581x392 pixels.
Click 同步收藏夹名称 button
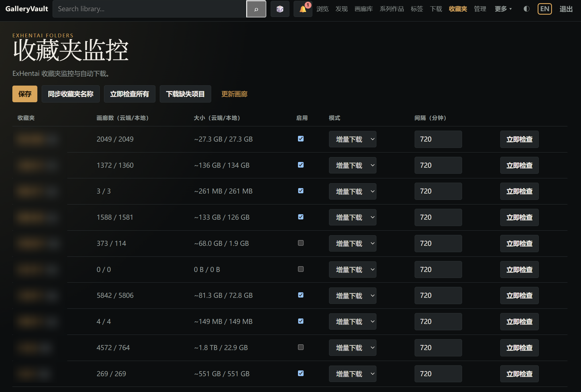click(x=70, y=94)
